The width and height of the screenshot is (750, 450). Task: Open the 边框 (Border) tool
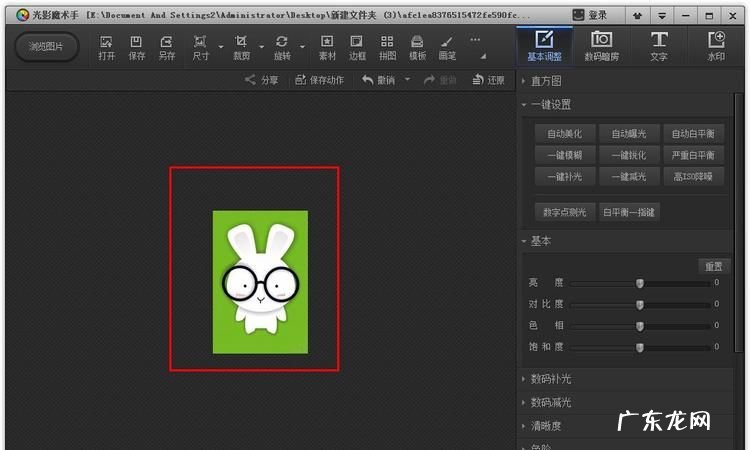point(357,47)
